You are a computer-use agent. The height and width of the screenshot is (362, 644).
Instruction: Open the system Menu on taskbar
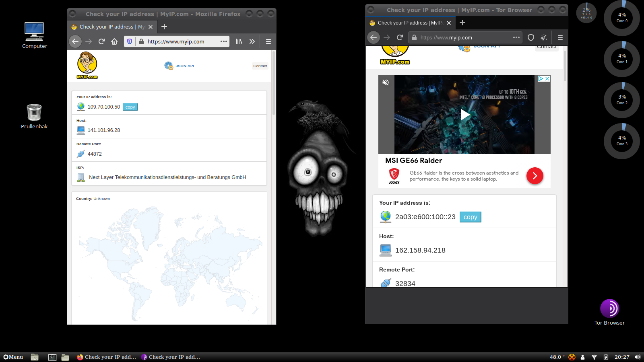13,357
